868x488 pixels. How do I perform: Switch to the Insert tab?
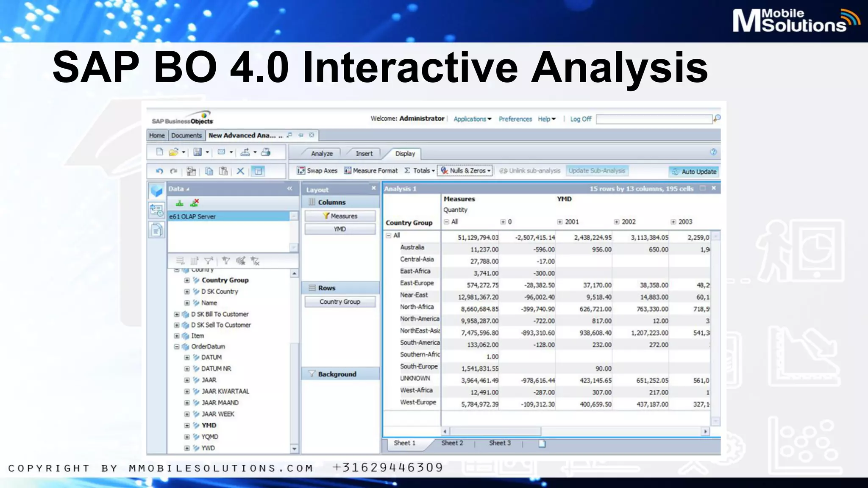[x=364, y=154]
